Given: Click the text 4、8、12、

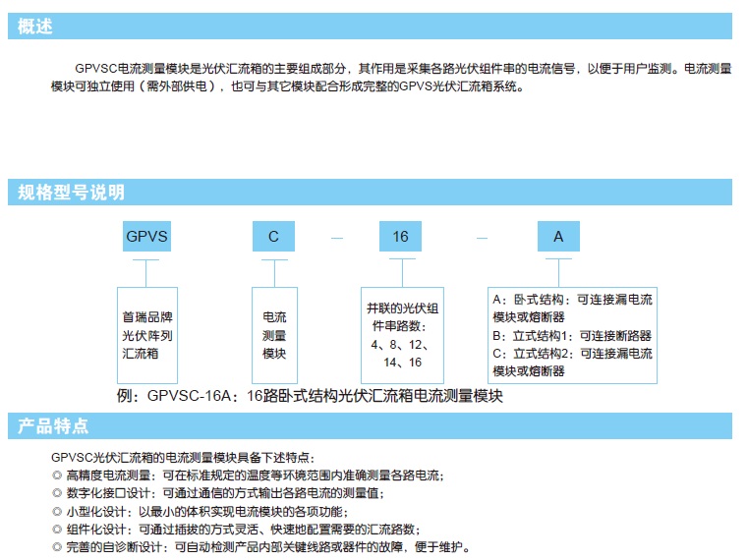Looking at the screenshot, I should coord(400,344).
